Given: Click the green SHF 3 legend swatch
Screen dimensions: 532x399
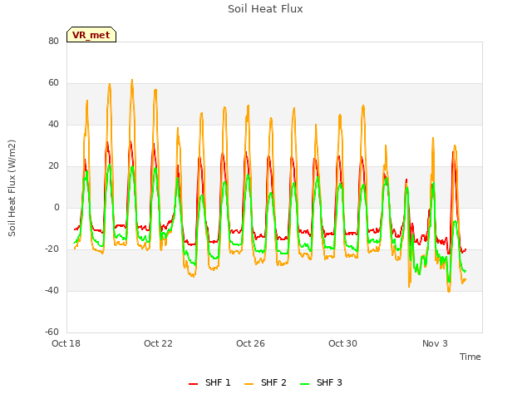Looking at the screenshot, I should tap(305, 384).
